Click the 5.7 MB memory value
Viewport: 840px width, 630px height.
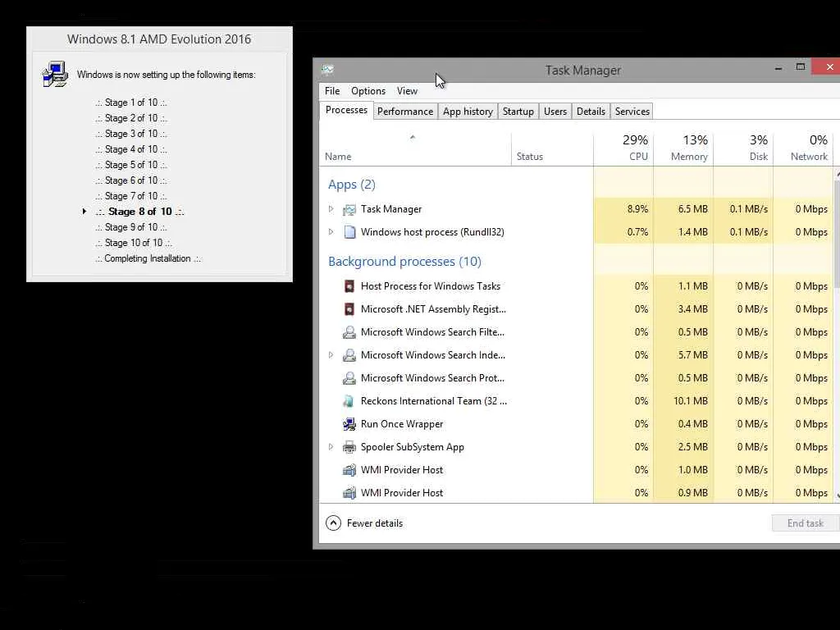[692, 354]
